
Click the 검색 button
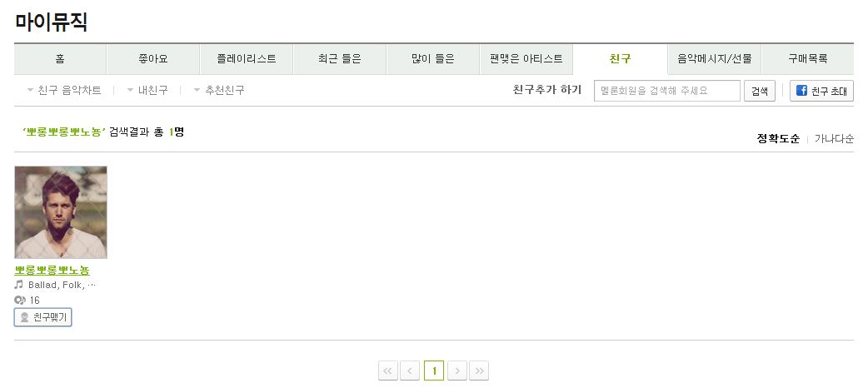(x=760, y=91)
